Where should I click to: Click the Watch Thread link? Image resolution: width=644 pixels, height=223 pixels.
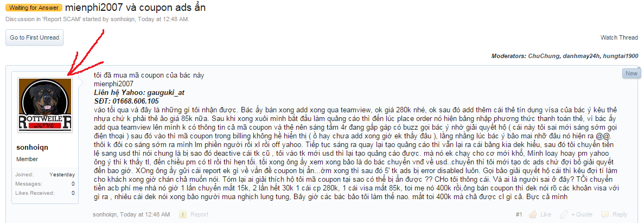(x=619, y=37)
